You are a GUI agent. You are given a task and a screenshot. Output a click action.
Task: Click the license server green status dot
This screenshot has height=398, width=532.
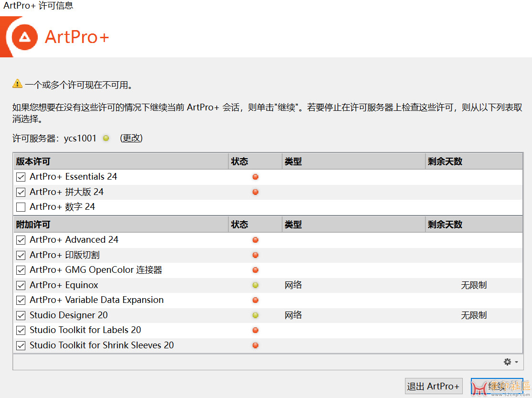(106, 138)
